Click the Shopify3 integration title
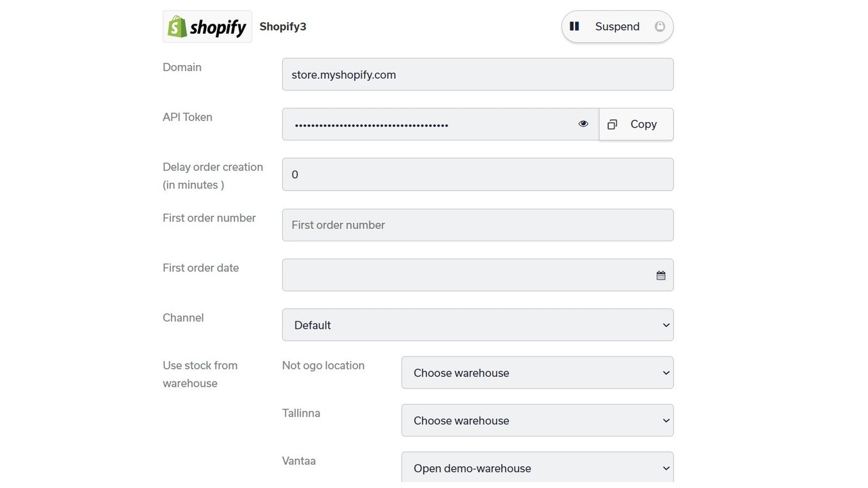868x488 pixels. pyautogui.click(x=283, y=26)
